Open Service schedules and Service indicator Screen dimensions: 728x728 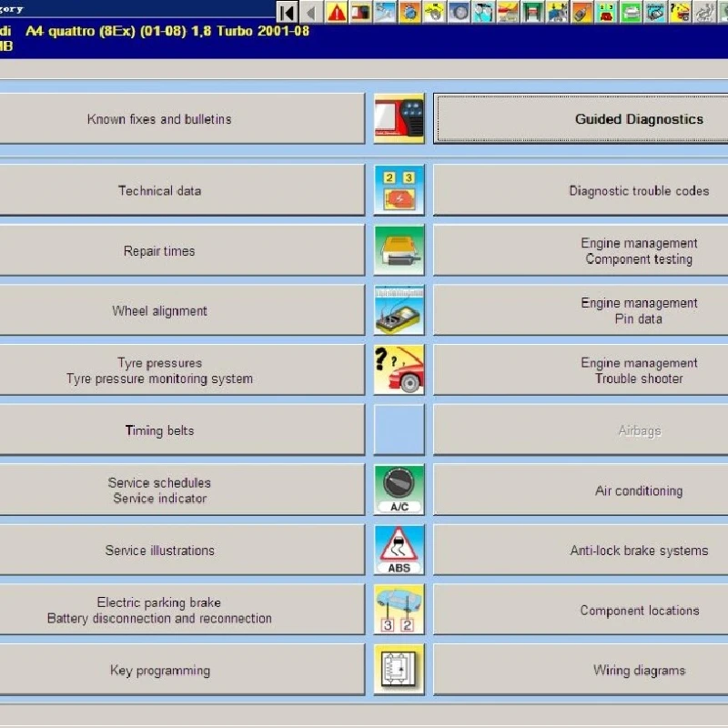click(182, 490)
